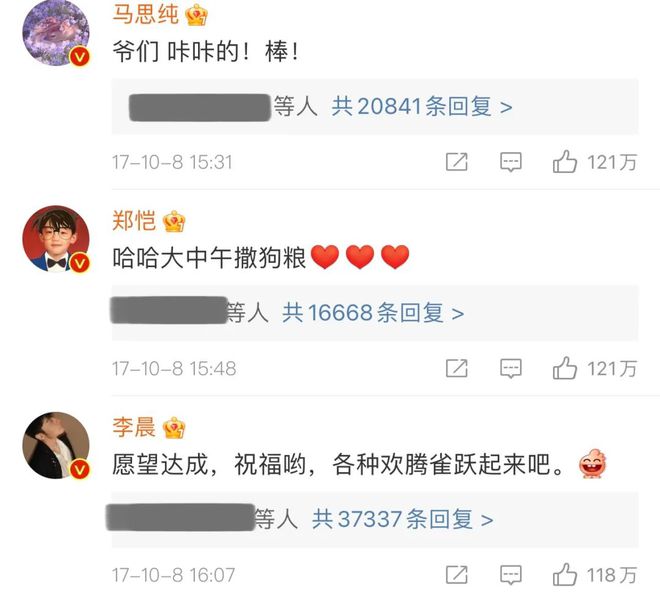Screen dimensions: 660x596
Task: Open 郑恺's profile from username
Action: point(134,221)
